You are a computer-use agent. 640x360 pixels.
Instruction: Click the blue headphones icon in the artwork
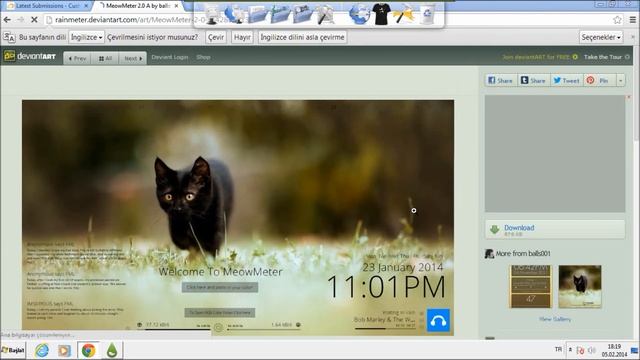438,320
